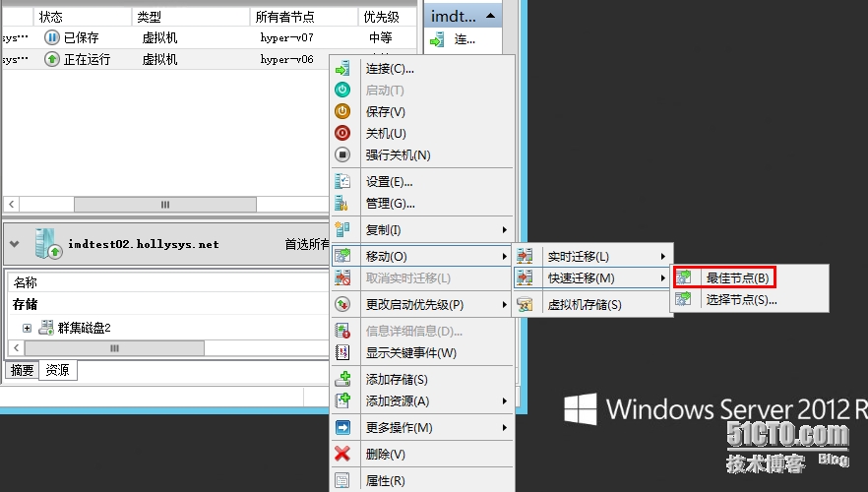Click the green Connect icon in context menu
868x492 pixels.
click(x=342, y=69)
